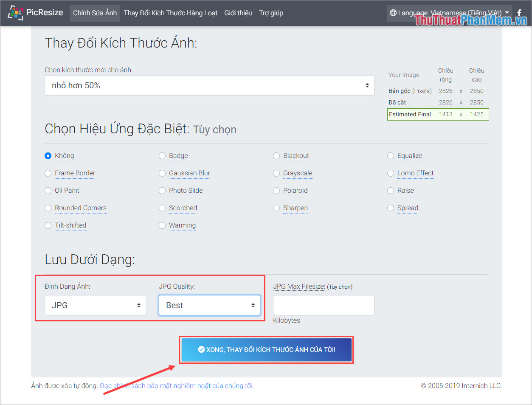Screen dimensions: 532x405
Task: Click the PicResize logo icon
Action: click(16, 13)
